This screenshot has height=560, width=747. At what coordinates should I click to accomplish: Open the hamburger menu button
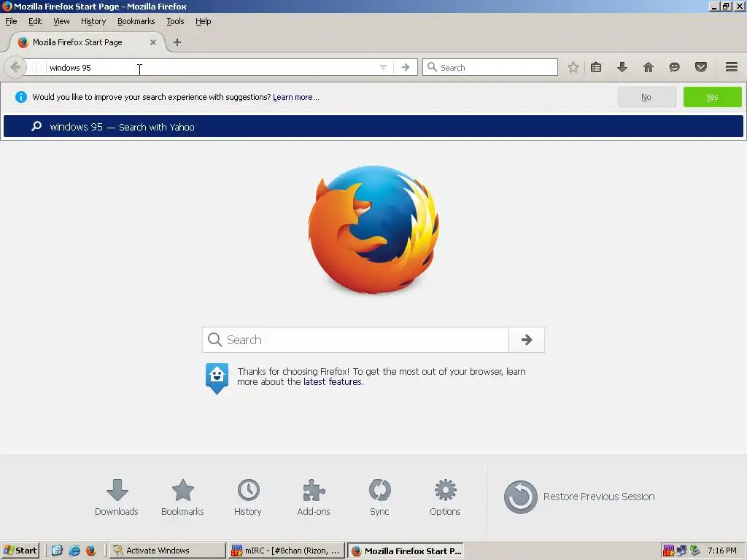click(732, 67)
